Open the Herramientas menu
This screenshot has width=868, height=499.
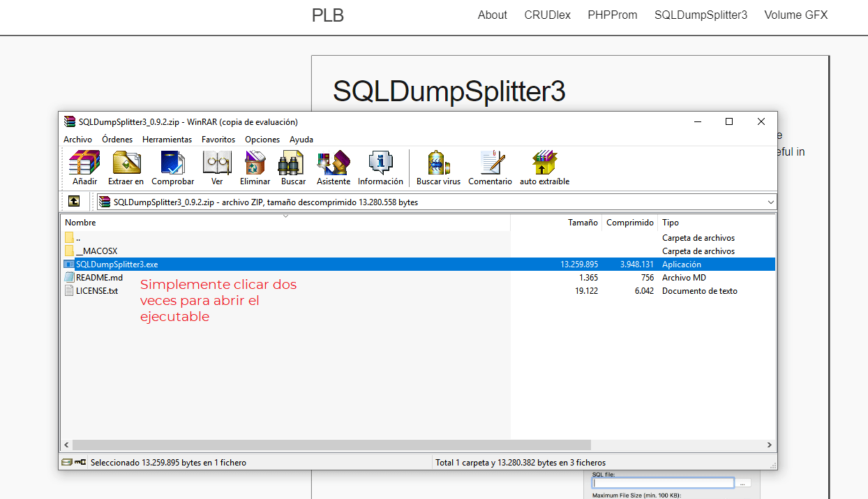[x=167, y=140]
